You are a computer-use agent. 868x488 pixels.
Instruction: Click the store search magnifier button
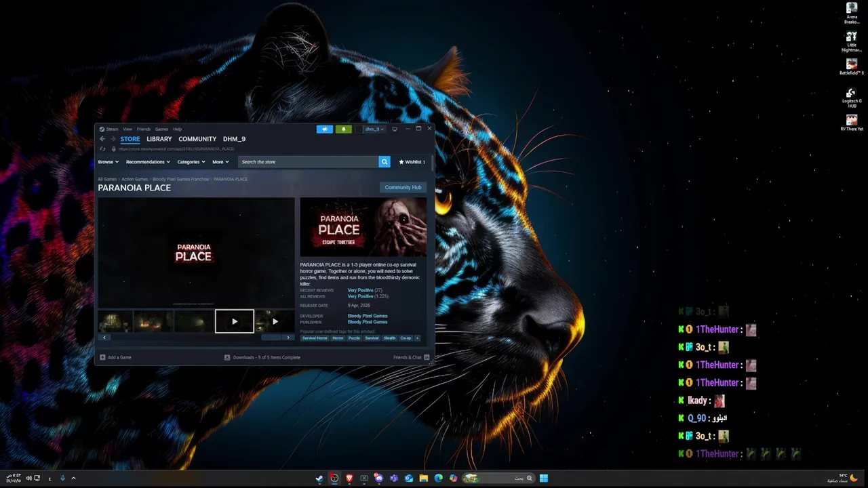pyautogui.click(x=384, y=162)
